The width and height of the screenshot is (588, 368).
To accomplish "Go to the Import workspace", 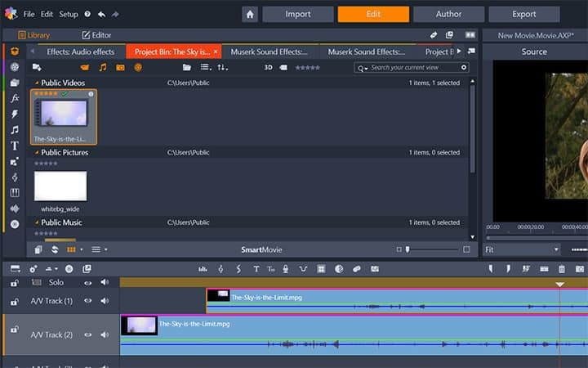I will click(x=298, y=14).
